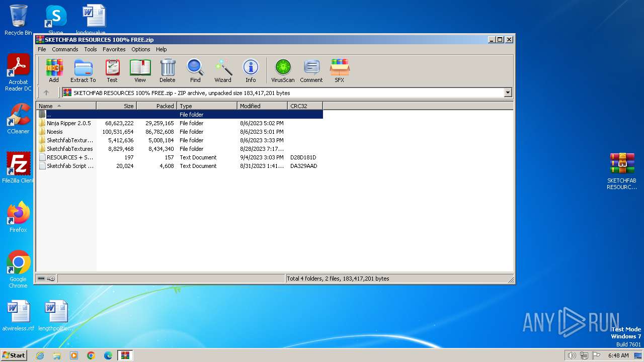Viewport: 644px width, 362px height.
Task: Select the RESOURCES + S... text document
Action: point(180,157)
